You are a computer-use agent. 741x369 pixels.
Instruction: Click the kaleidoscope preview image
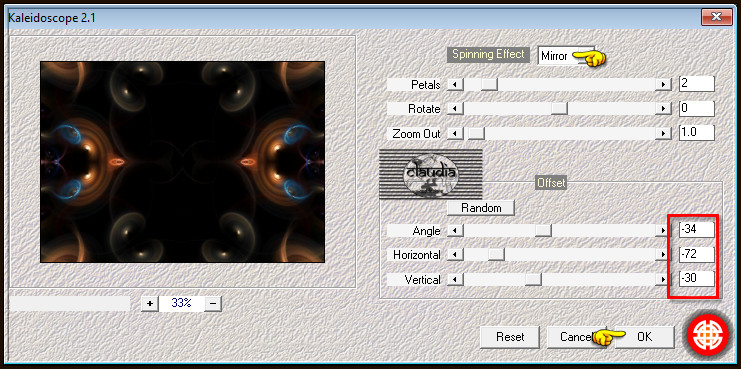click(182, 162)
